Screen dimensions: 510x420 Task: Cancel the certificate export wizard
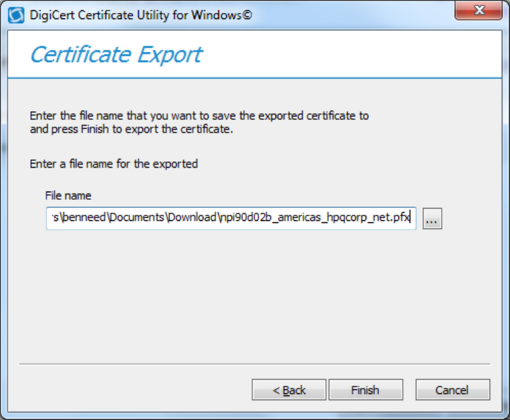(453, 390)
